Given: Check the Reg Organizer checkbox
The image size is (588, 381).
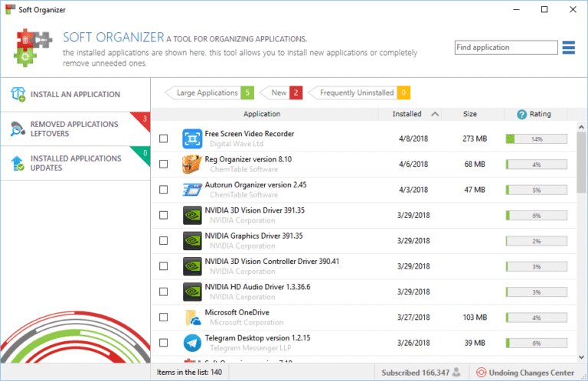Looking at the screenshot, I should (164, 164).
